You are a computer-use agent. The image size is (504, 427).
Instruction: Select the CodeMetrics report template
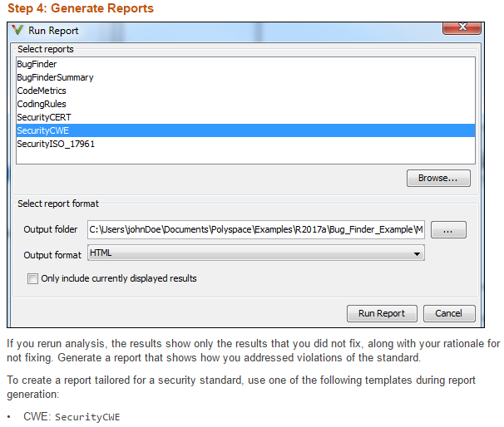(x=245, y=91)
